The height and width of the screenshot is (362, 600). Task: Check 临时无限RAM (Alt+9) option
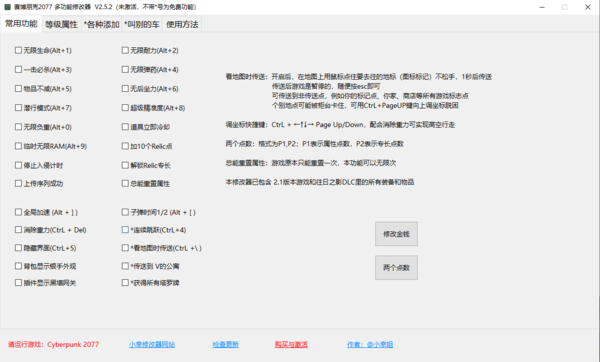pos(18,146)
